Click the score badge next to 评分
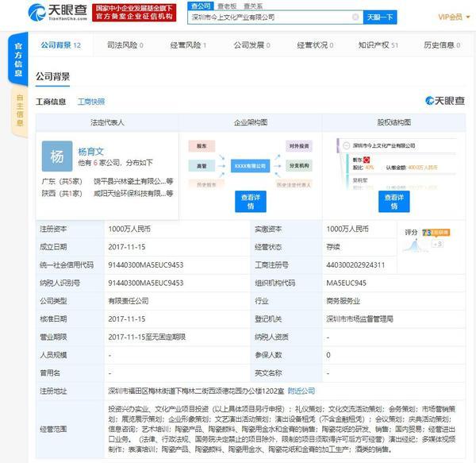Image resolution: width=476 pixels, height=463 pixels. click(436, 233)
